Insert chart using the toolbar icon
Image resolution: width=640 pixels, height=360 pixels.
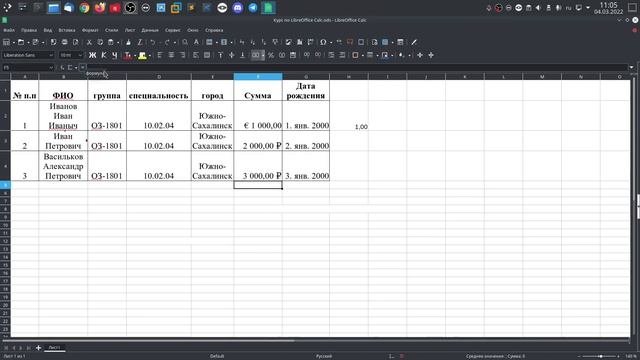point(300,42)
